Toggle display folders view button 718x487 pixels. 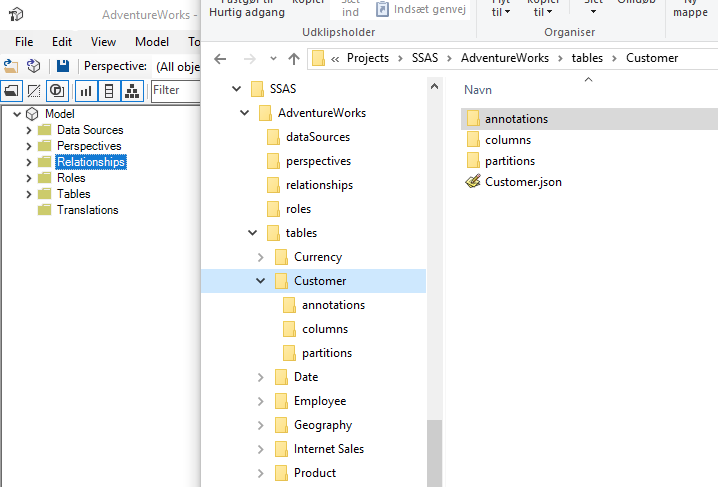11,91
